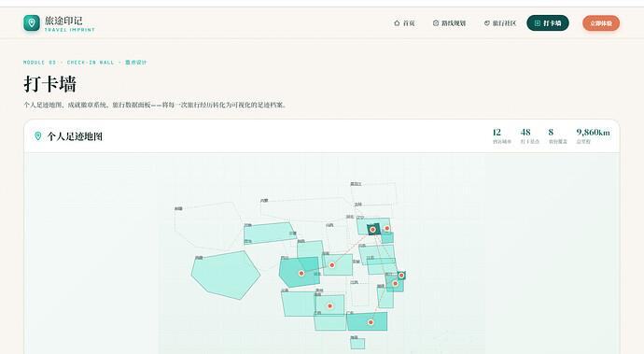Click the 个人足迹地图 panel title
The width and height of the screenshot is (644, 354).
coord(75,136)
